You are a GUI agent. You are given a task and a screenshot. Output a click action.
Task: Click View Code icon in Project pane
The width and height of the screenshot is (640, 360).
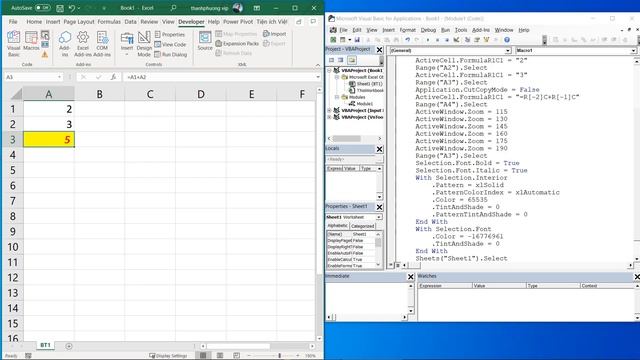(331, 60)
